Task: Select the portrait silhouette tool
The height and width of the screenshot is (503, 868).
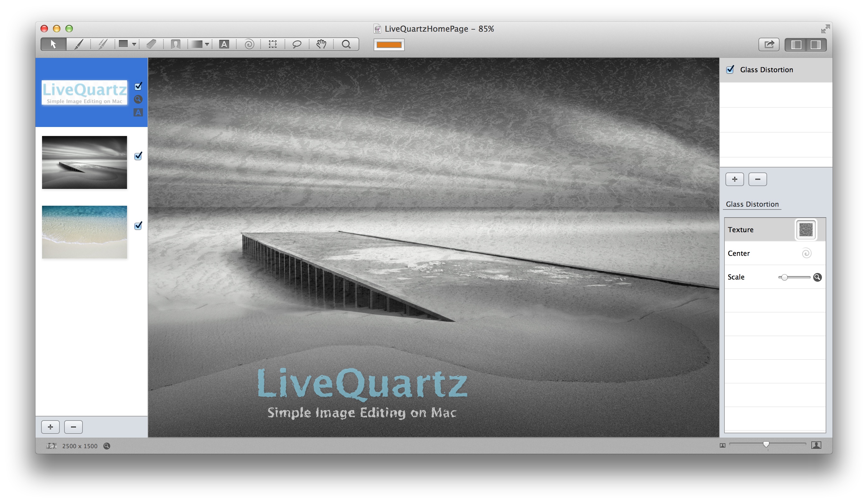Action: 176,45
